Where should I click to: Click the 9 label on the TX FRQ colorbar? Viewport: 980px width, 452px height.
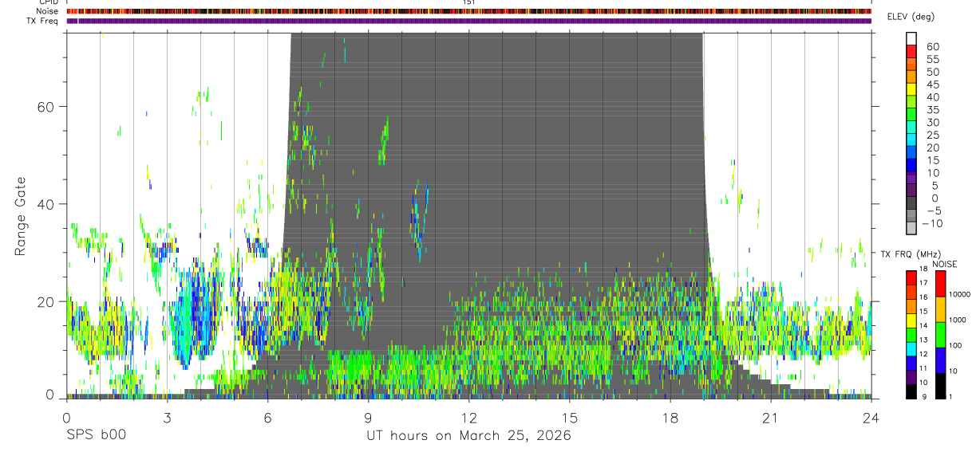[x=924, y=397]
